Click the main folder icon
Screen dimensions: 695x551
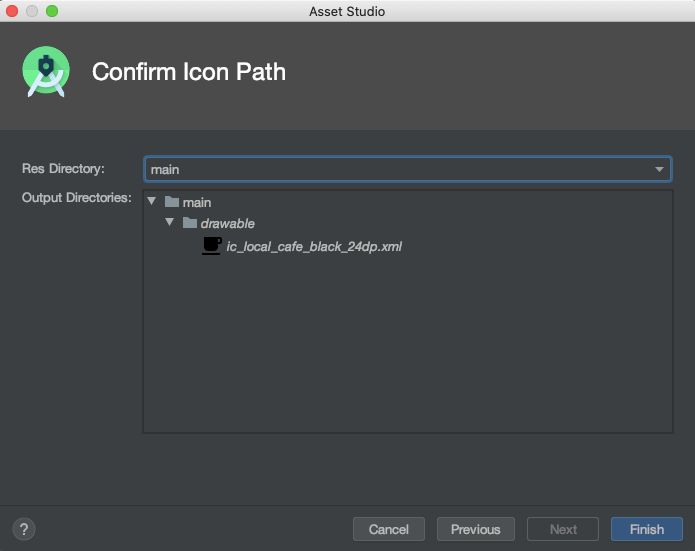172,202
